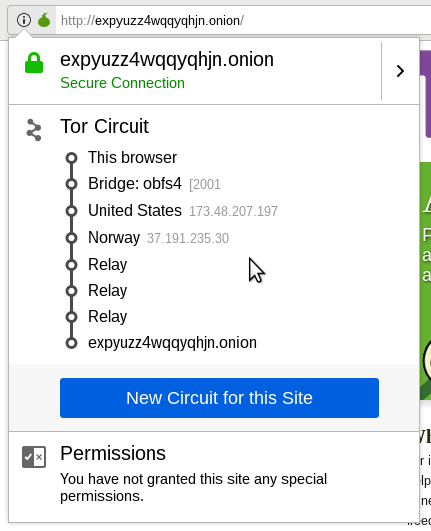Click New Circuit for this Site
The width and height of the screenshot is (431, 531).
tap(219, 398)
